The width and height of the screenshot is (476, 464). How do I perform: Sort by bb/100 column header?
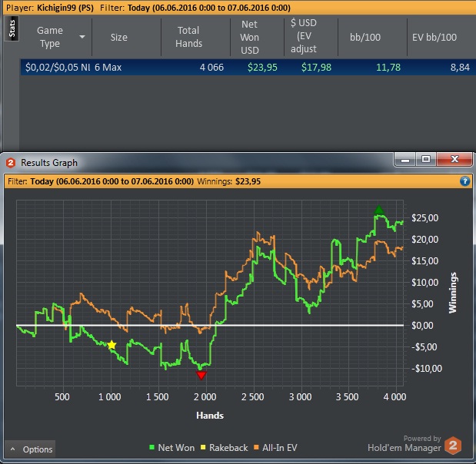[x=365, y=38]
